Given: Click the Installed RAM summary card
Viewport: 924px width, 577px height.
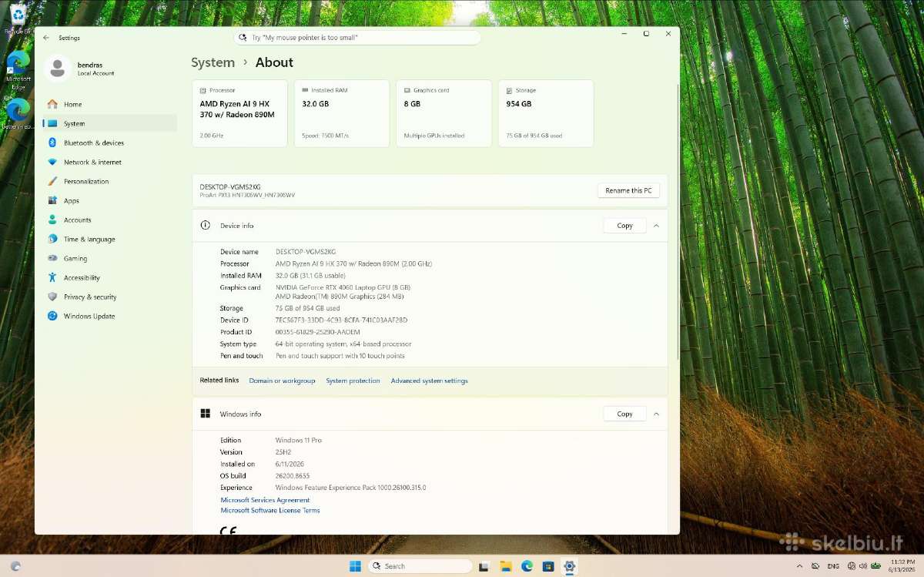Looking at the screenshot, I should click(x=341, y=113).
